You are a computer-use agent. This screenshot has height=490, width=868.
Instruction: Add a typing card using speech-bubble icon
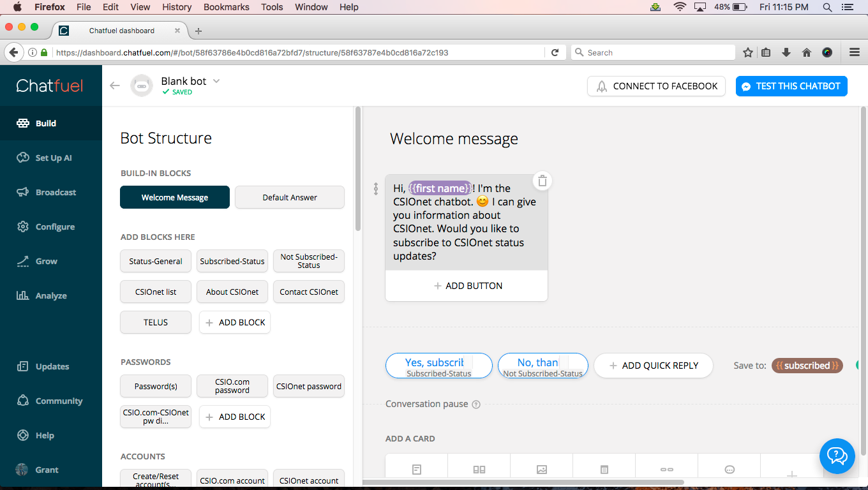click(730, 470)
